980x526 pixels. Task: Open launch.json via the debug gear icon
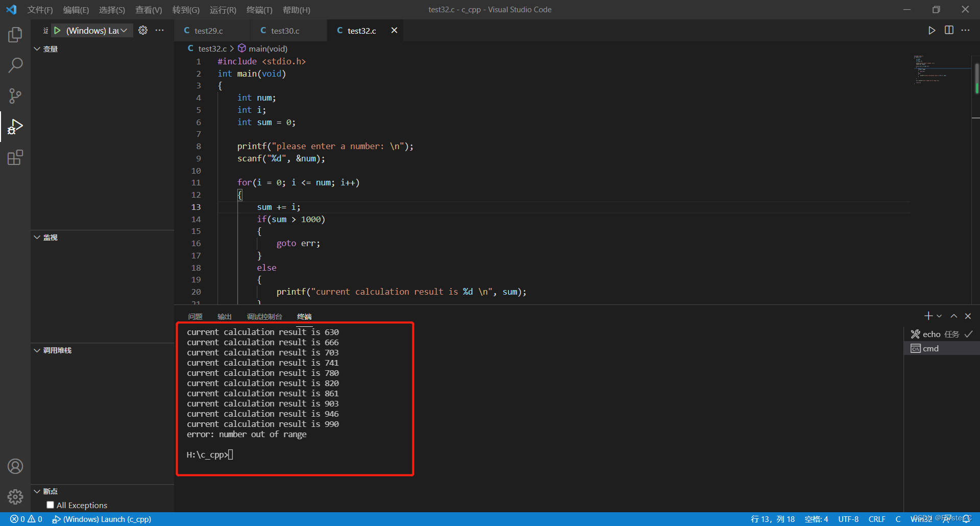[143, 31]
